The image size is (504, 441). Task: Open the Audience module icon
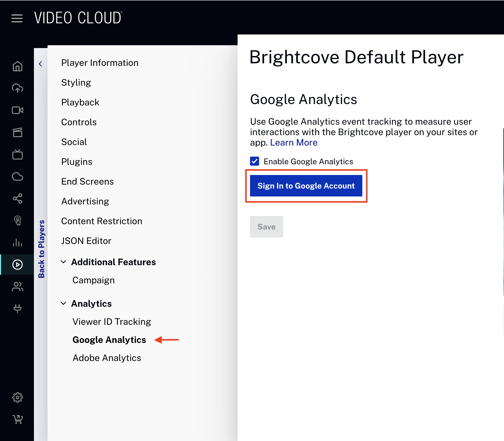click(18, 287)
